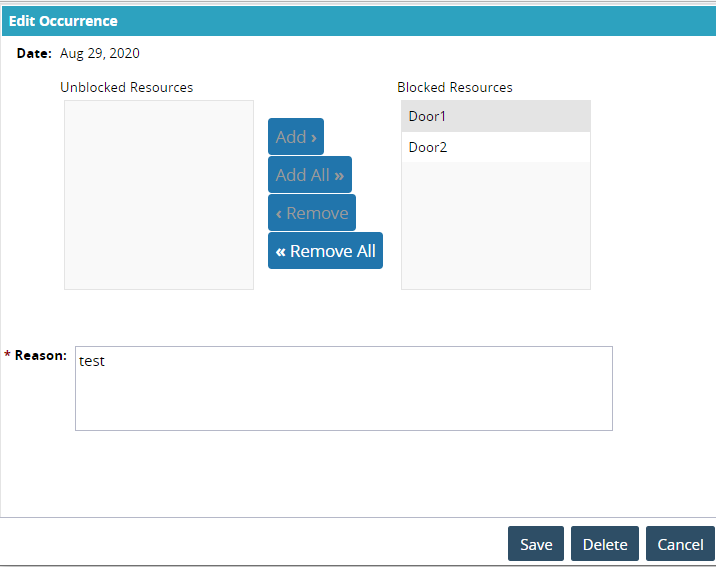Click the Edit Occurrence title bar
This screenshot has height=567, width=716.
(x=357, y=20)
